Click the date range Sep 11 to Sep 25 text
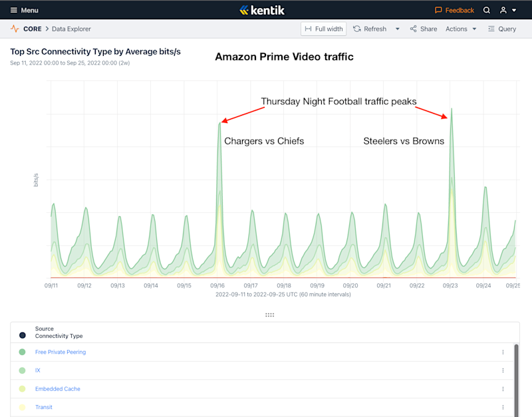This screenshot has height=417, width=532. tap(70, 63)
